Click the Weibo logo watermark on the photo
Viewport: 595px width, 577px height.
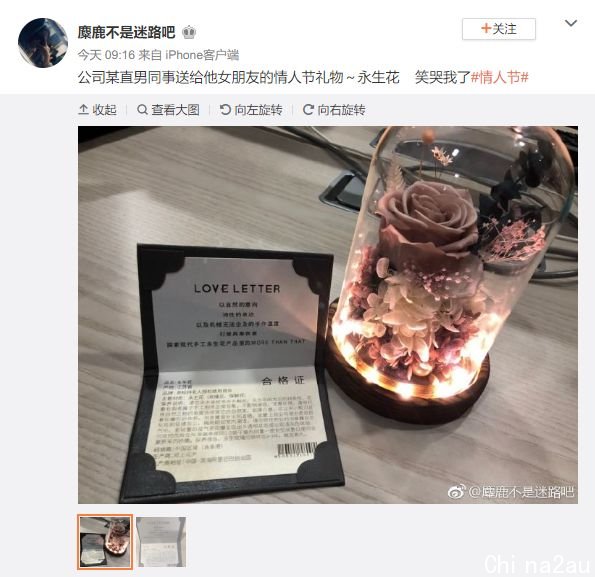click(x=456, y=492)
